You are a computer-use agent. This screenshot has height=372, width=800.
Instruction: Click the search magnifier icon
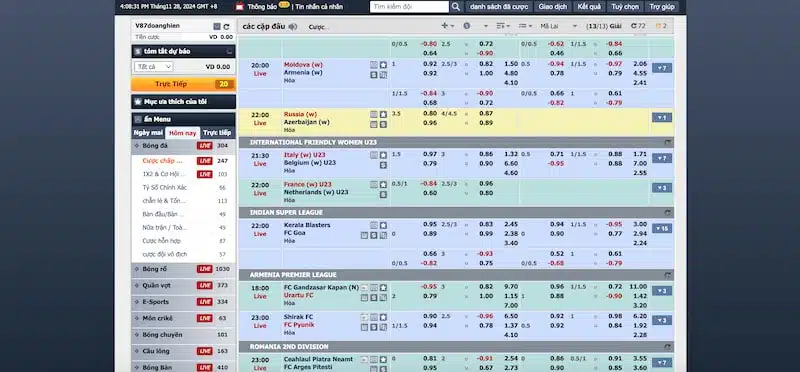pyautogui.click(x=456, y=7)
